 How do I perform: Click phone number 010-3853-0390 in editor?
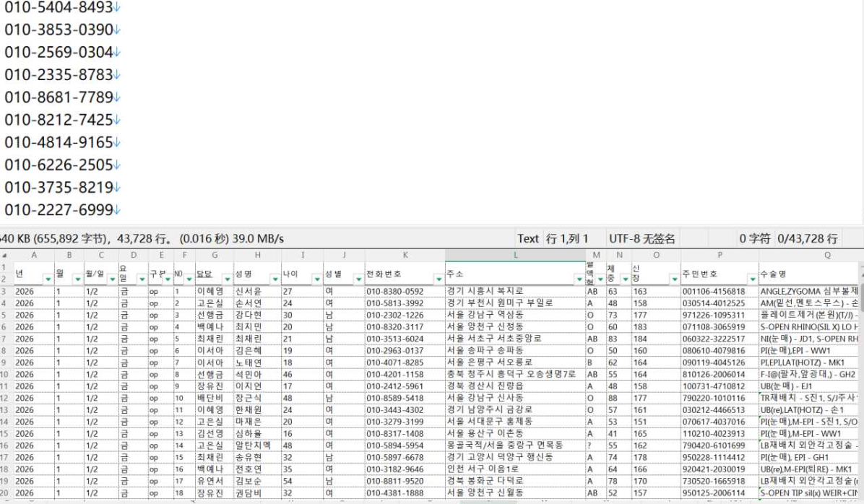[59, 30]
